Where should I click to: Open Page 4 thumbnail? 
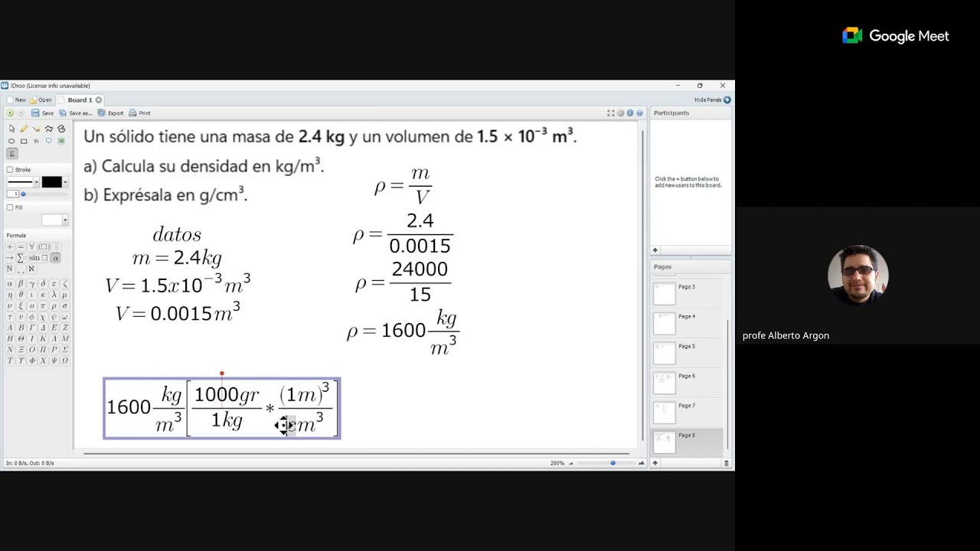(665, 322)
